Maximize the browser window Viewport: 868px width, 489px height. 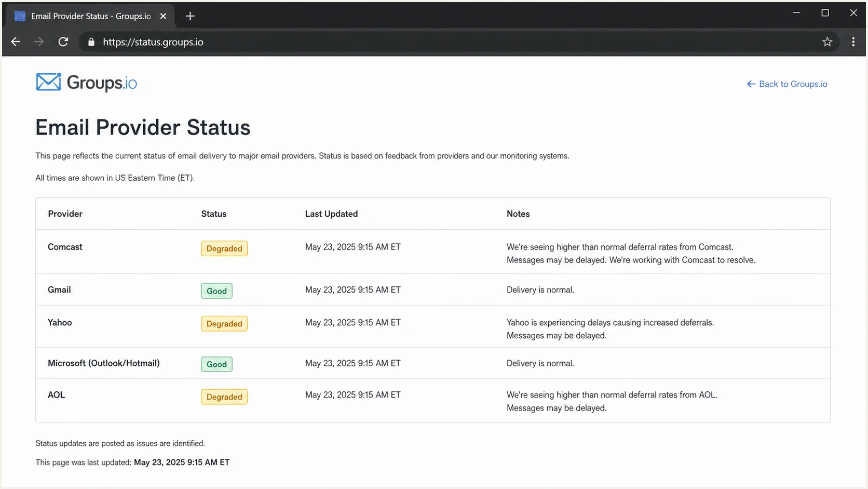[825, 13]
